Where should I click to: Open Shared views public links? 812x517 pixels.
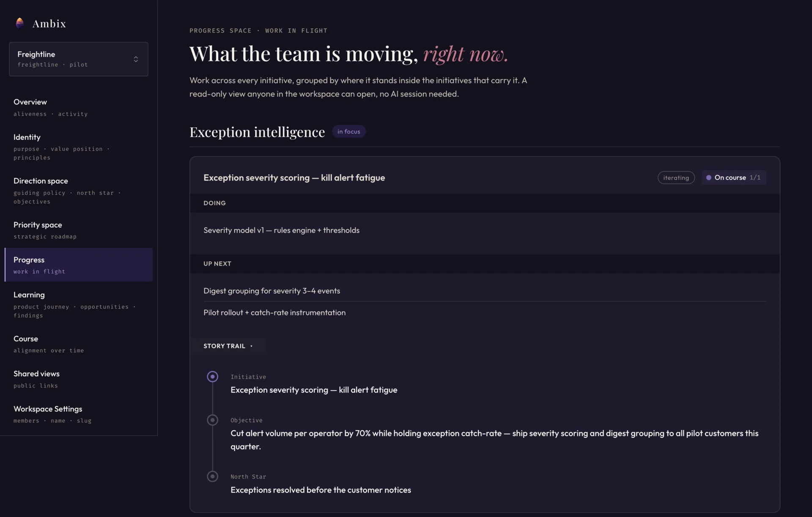click(x=79, y=379)
